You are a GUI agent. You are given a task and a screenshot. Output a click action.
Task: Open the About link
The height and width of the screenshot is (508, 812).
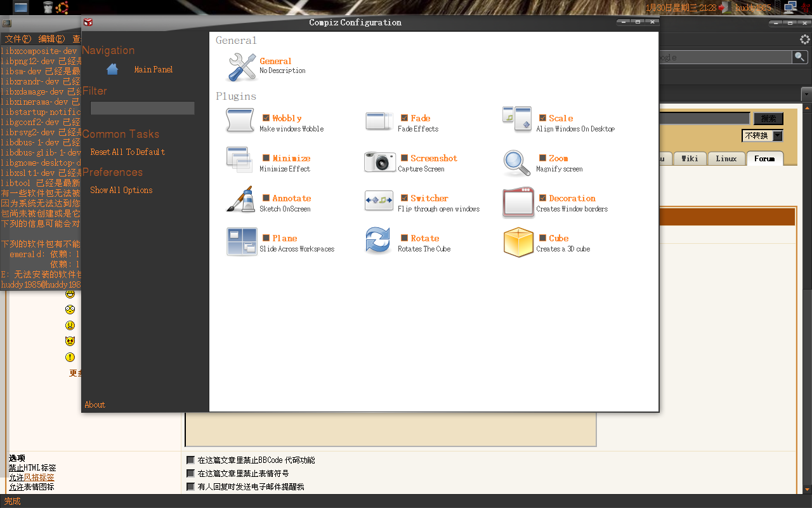[95, 404]
